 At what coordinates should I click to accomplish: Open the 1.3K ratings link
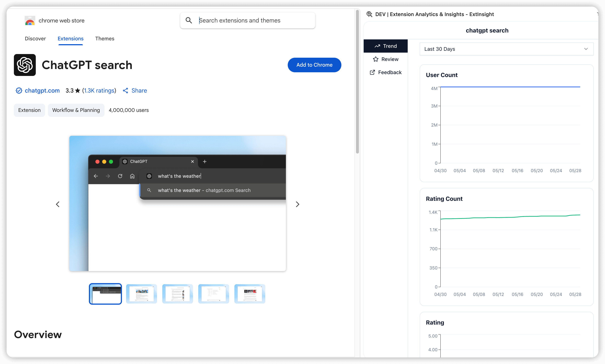point(99,91)
